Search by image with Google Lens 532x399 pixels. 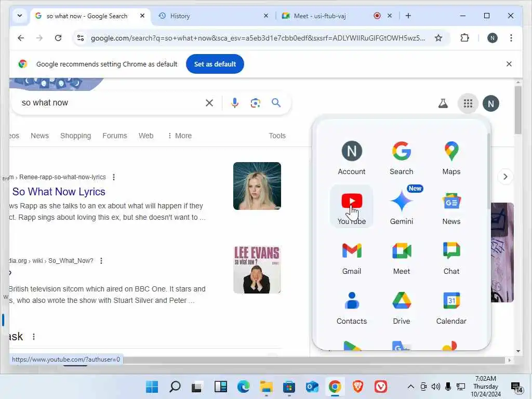pyautogui.click(x=255, y=103)
